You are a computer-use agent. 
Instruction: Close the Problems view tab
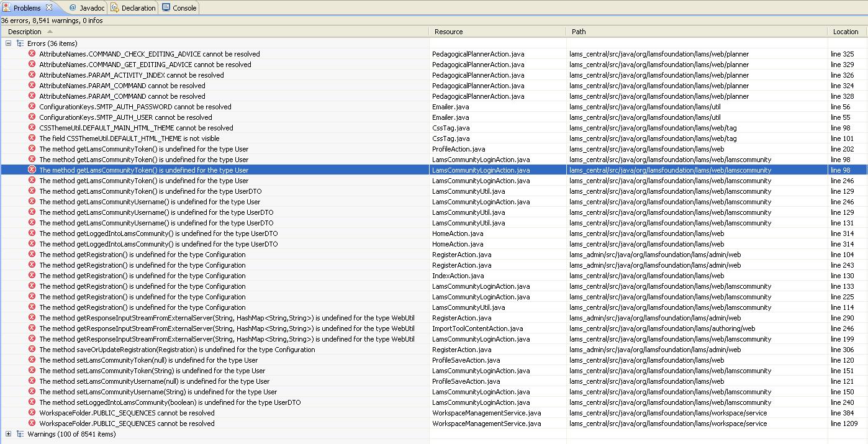click(49, 8)
